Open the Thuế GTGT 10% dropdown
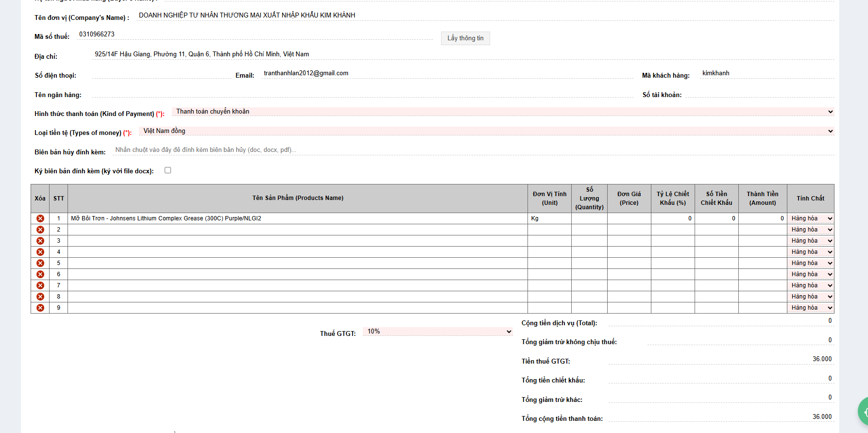Viewport: 868px width, 433px height. pyautogui.click(x=438, y=332)
